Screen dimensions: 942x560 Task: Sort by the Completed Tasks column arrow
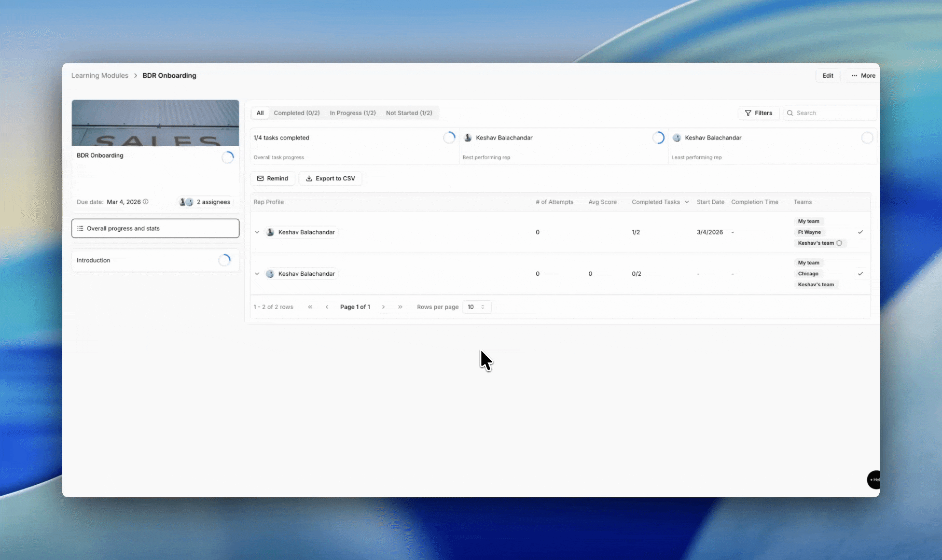tap(687, 202)
